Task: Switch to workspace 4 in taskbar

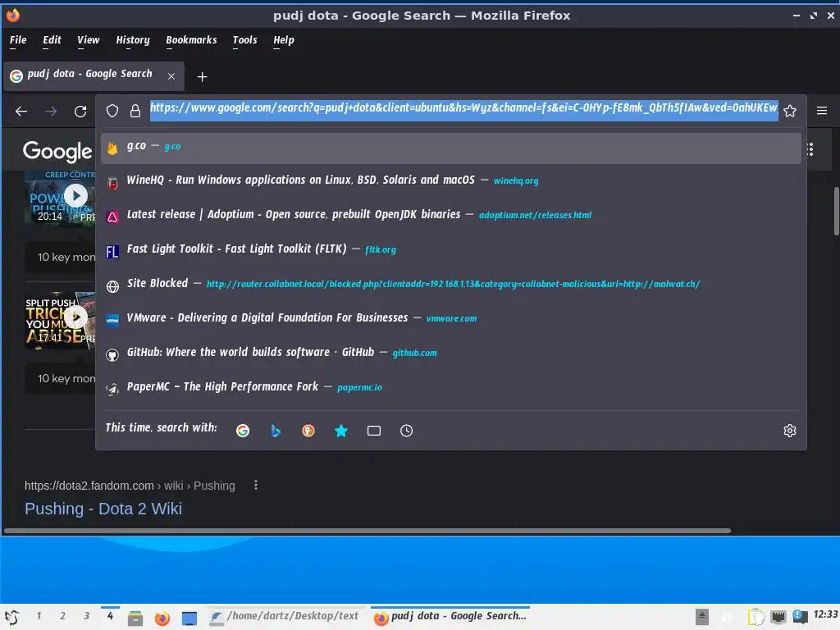Action: [x=111, y=616]
